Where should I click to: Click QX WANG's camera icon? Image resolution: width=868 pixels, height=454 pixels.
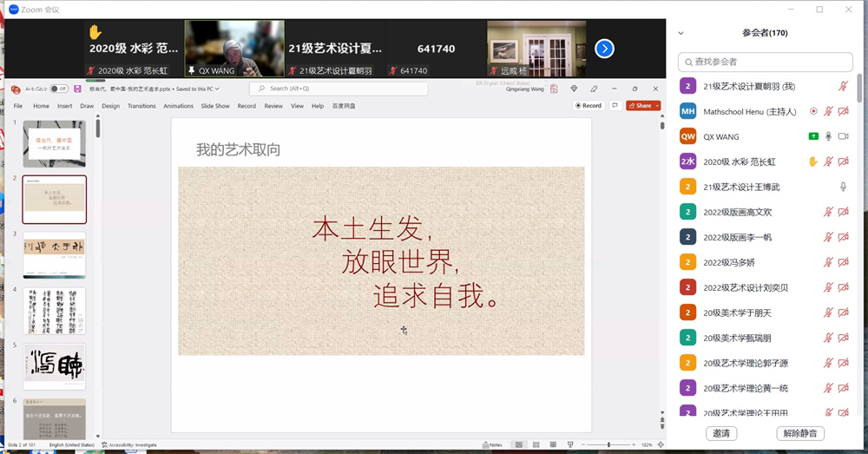(x=843, y=136)
